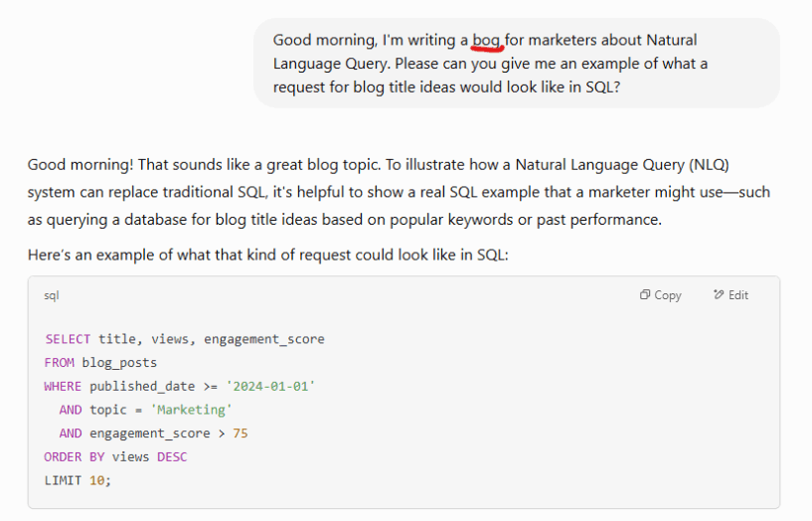Click the WHERE keyword in the query
Screen dimensions: 812x521
(x=63, y=386)
